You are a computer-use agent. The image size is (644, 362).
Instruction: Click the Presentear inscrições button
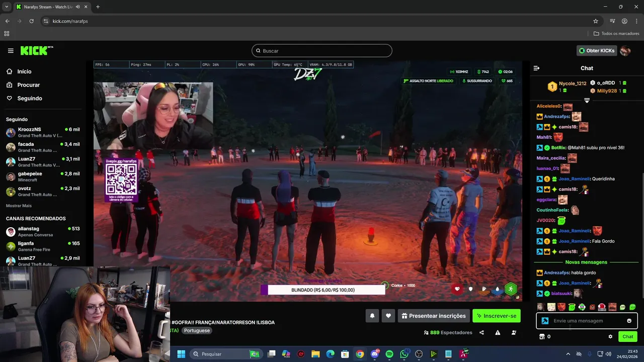pos(434,316)
